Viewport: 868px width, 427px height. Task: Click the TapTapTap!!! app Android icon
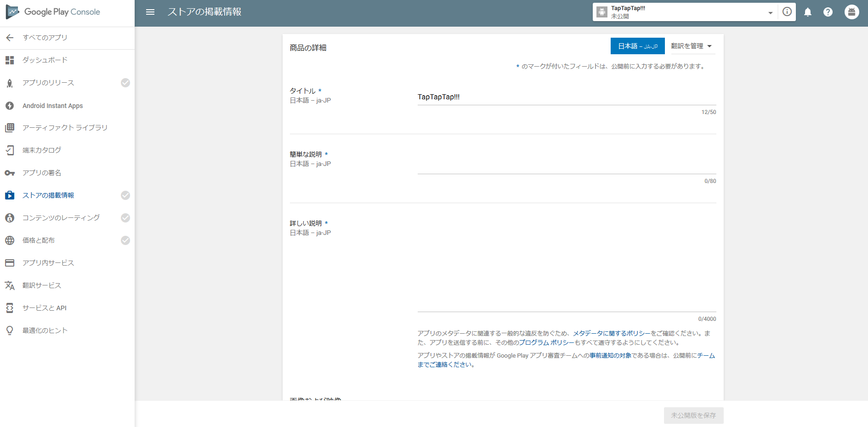coord(602,12)
